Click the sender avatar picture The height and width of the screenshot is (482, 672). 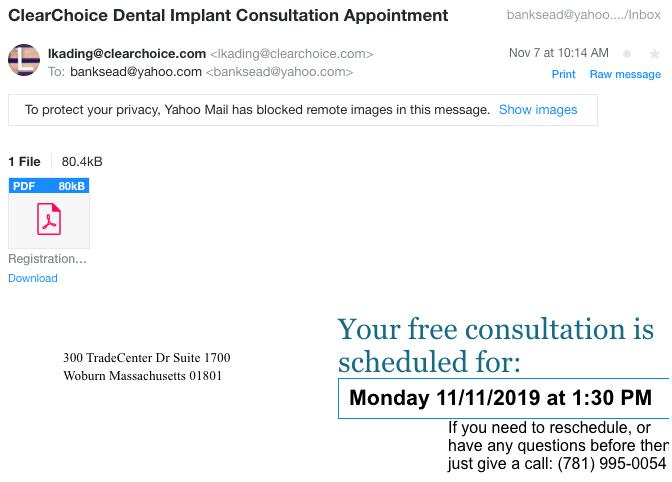24,60
